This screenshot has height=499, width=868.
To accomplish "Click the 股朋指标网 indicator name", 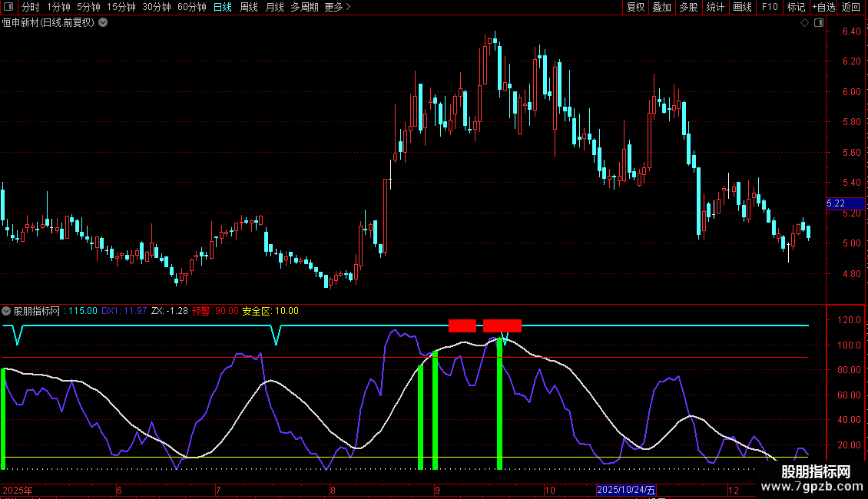I will click(x=37, y=311).
